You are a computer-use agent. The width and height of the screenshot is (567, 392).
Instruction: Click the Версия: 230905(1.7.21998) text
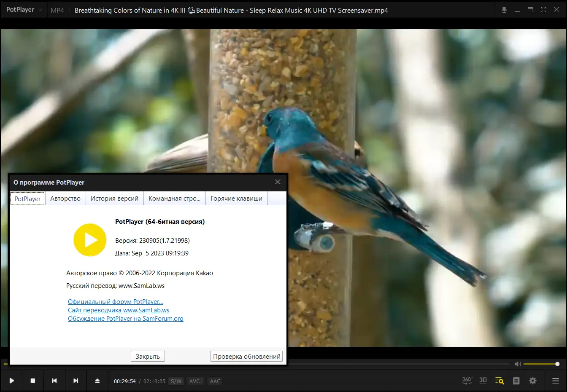coord(152,241)
